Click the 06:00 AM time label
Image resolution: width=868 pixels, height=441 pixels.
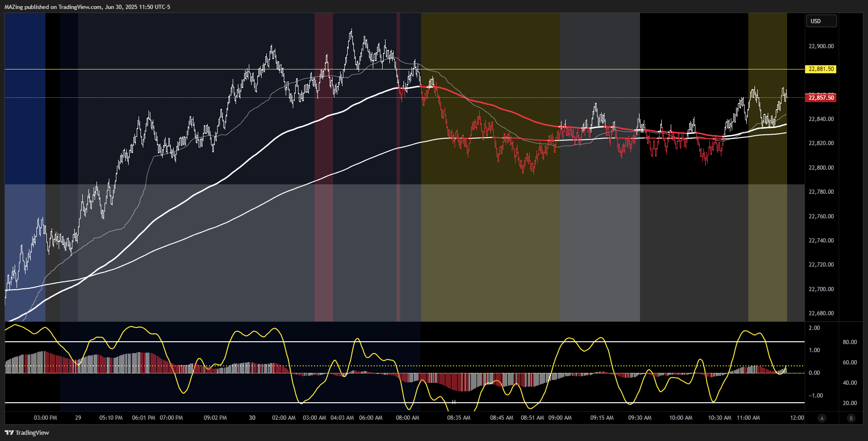[371, 418]
